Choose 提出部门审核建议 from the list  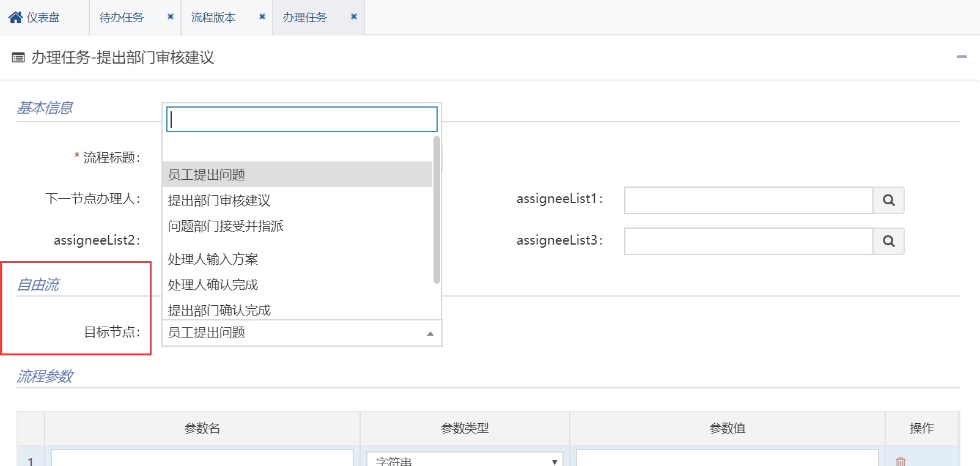(297, 200)
